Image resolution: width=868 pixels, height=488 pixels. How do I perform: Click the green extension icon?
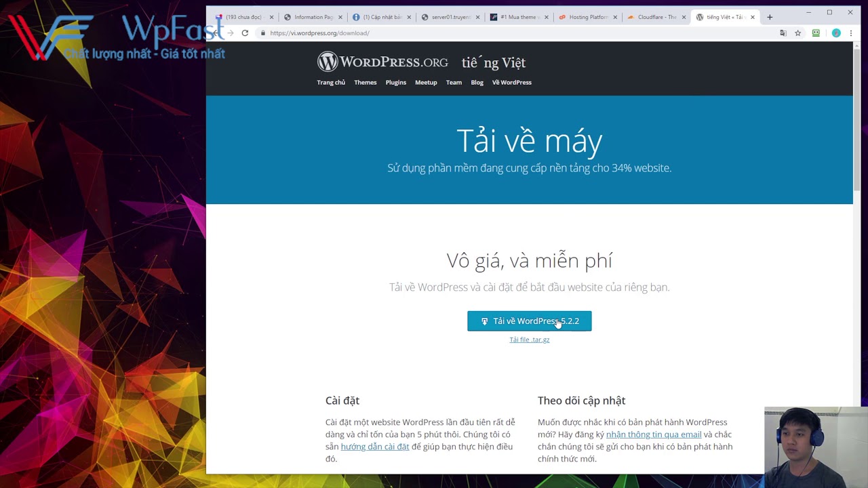point(816,33)
